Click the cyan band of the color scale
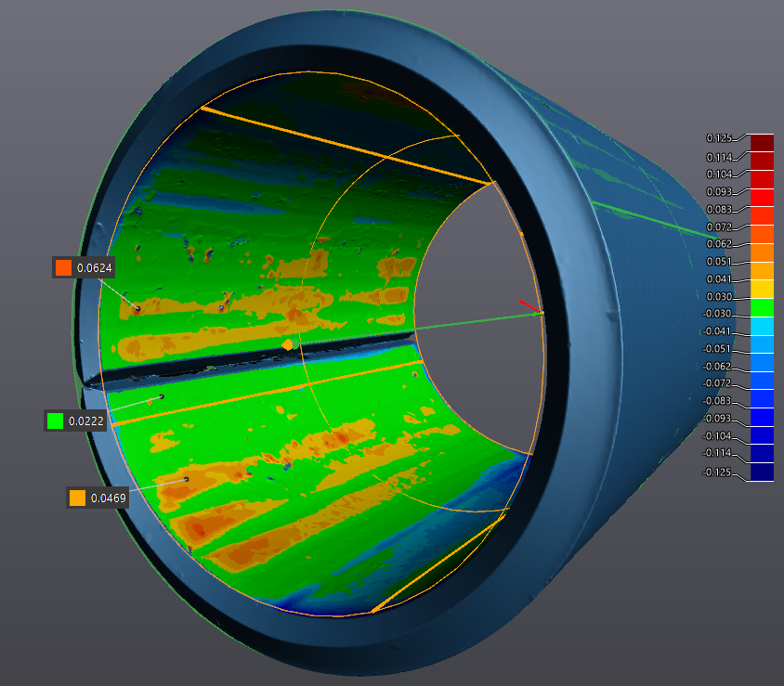The width and height of the screenshot is (784, 686). coord(762,326)
